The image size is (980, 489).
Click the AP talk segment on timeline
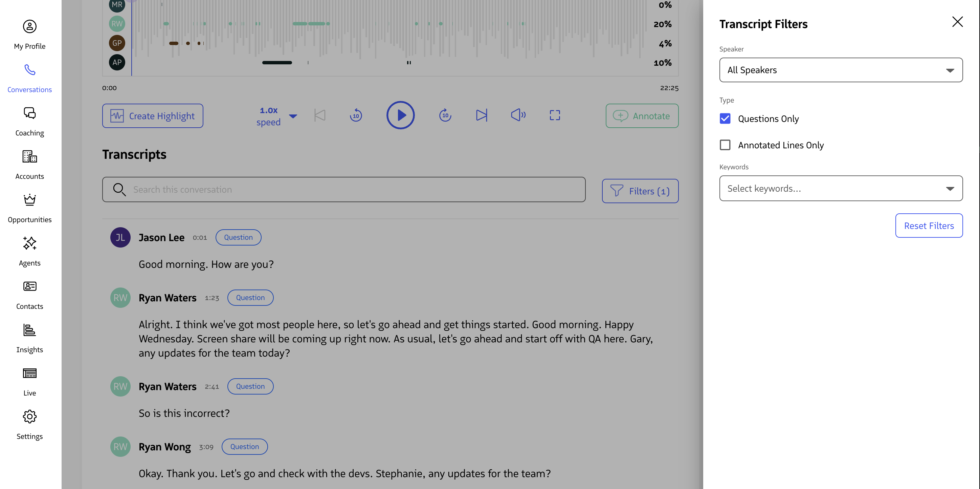[x=277, y=62]
